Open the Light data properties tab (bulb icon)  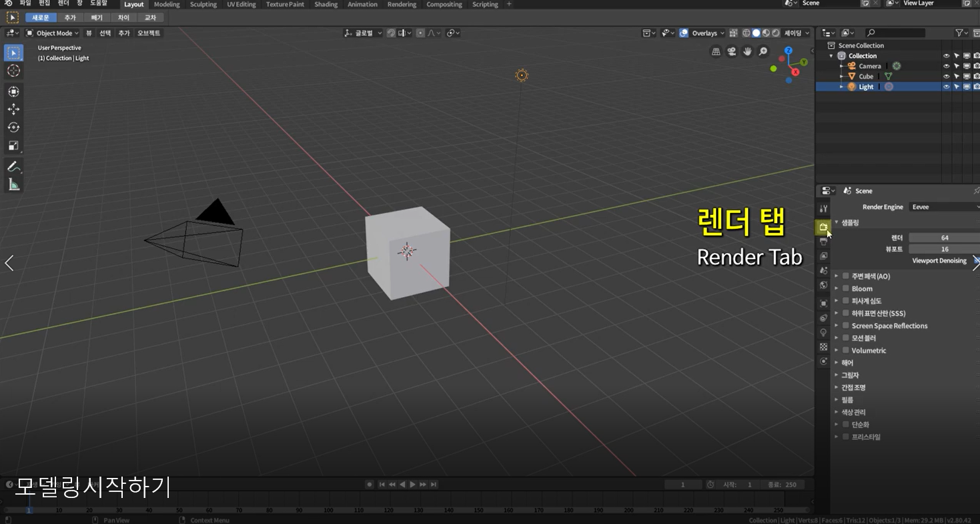[x=823, y=332]
